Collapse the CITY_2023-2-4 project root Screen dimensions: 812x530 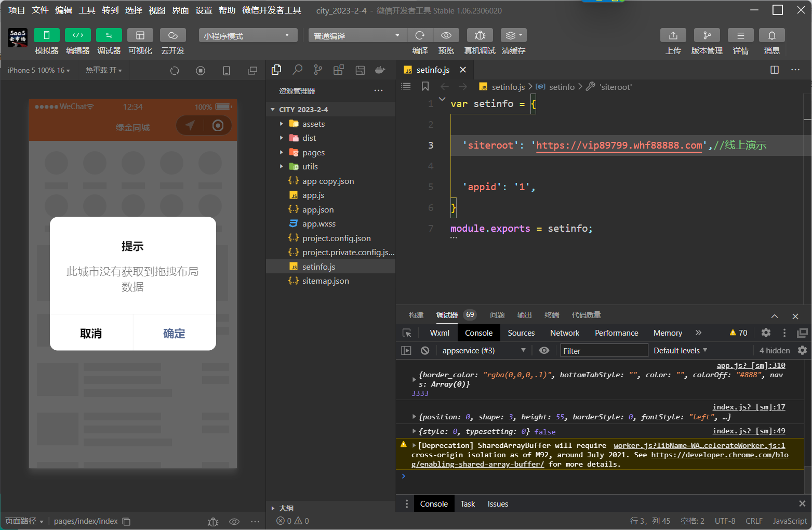[273, 110]
